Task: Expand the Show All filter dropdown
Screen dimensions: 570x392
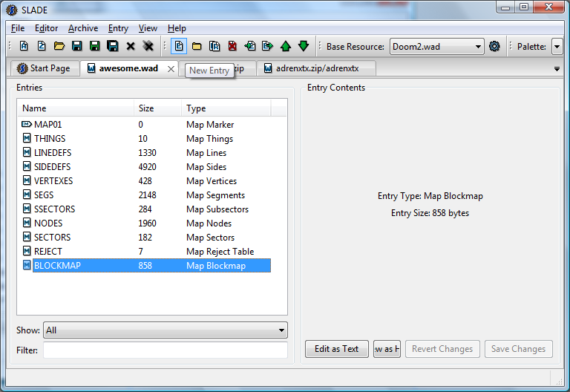Action: (x=281, y=330)
